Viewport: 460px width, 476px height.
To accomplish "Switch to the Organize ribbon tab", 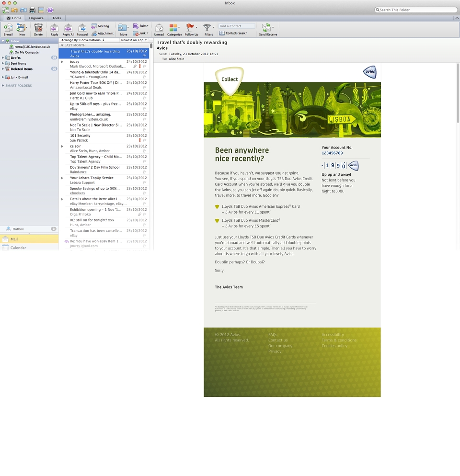I will (36, 18).
